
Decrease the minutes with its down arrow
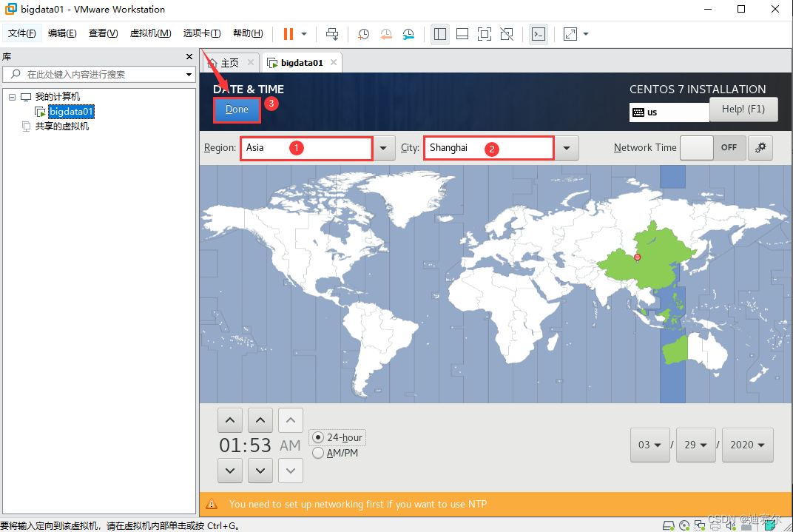(260, 471)
